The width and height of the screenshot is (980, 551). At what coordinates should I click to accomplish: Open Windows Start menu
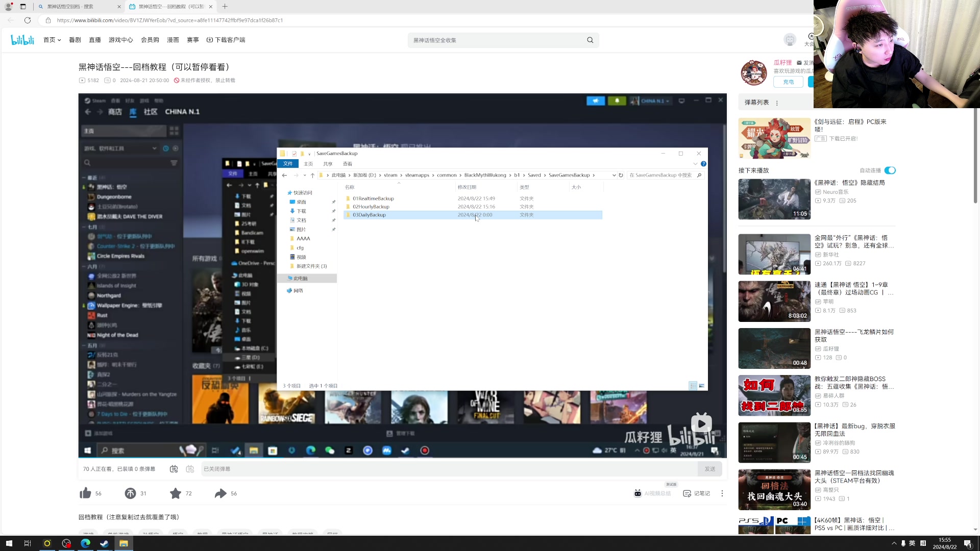point(9,543)
